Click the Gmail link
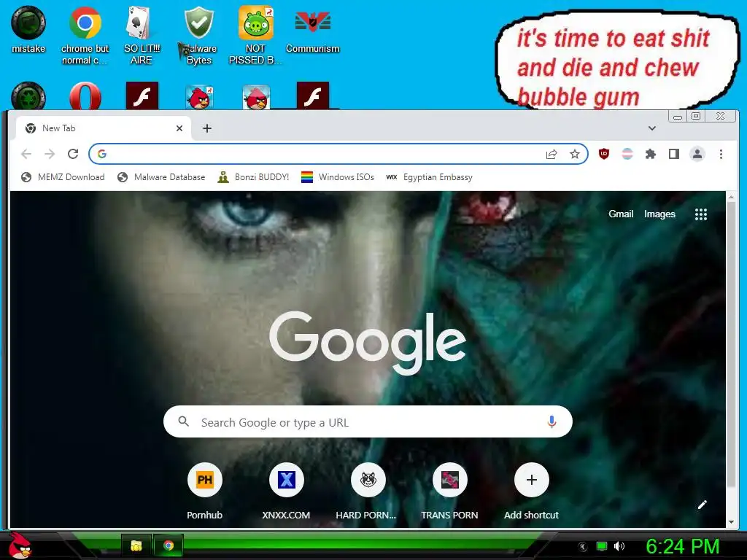The image size is (747, 560). point(621,214)
